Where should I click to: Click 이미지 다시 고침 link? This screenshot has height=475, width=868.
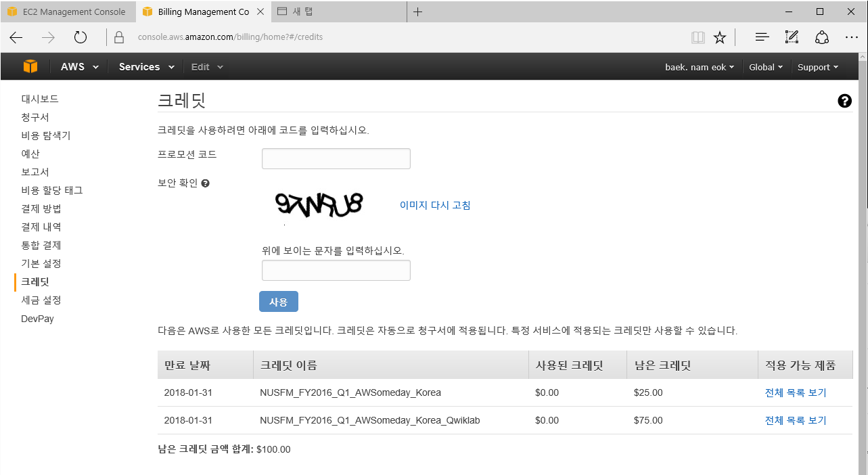tap(435, 205)
